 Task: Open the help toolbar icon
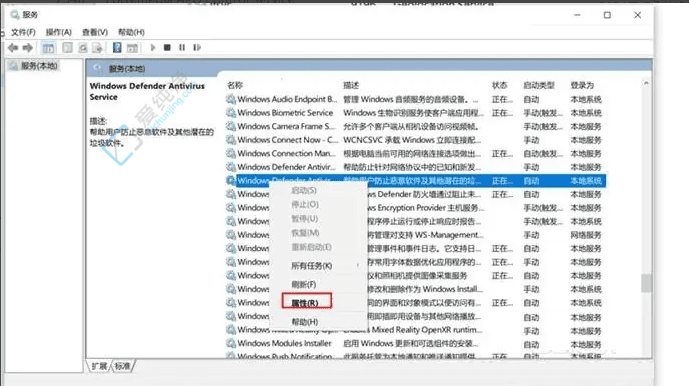117,47
